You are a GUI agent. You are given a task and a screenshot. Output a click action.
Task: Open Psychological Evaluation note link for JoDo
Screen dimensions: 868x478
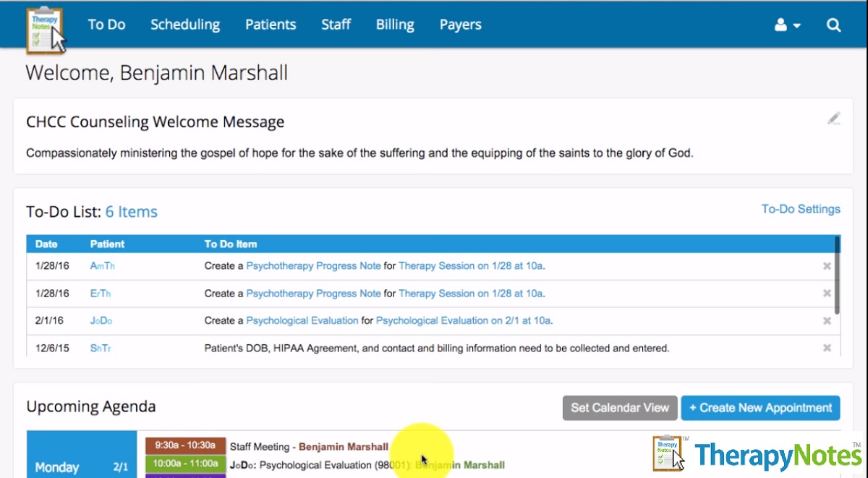[x=302, y=321]
